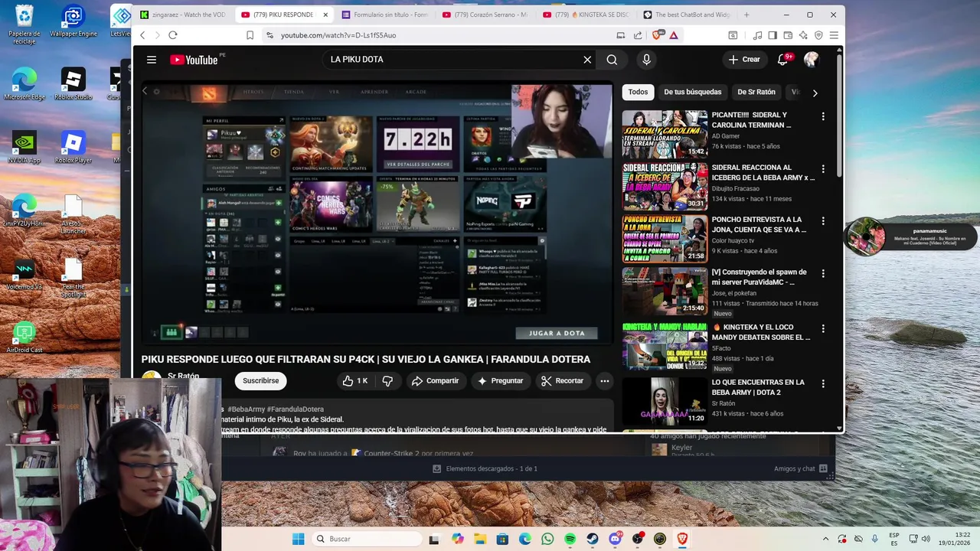Click the video player area

377,213
